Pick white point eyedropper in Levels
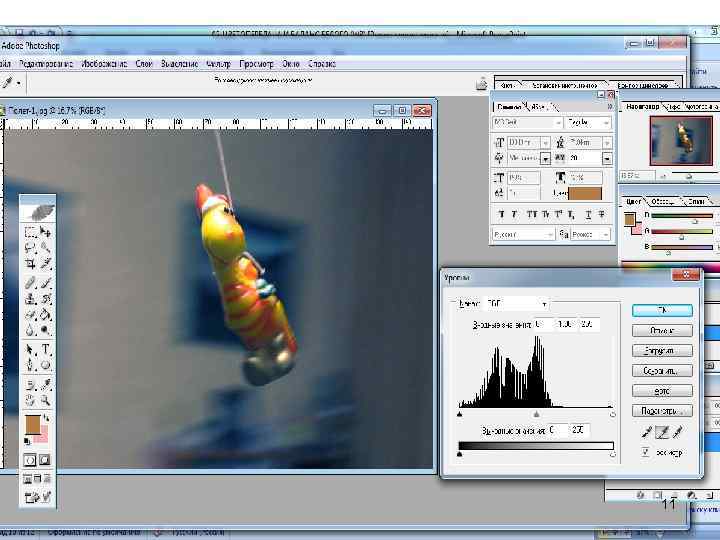The height and width of the screenshot is (540, 720). pos(678,432)
